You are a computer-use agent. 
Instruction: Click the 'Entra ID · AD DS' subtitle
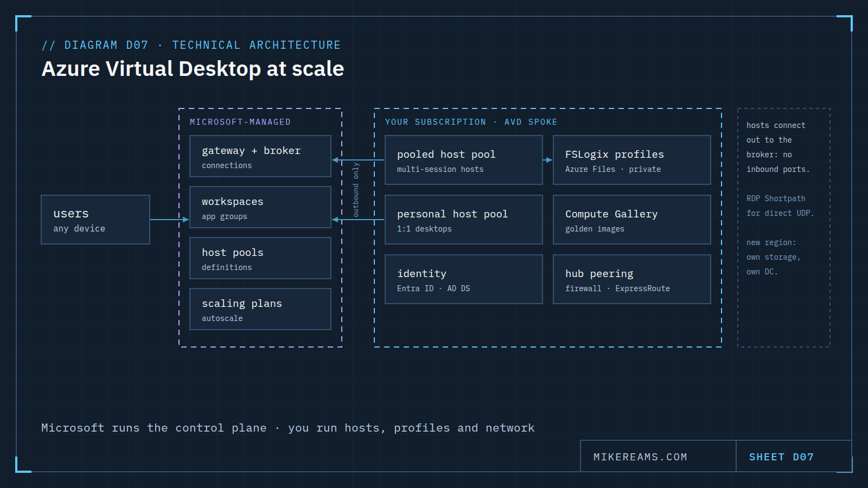pyautogui.click(x=433, y=288)
